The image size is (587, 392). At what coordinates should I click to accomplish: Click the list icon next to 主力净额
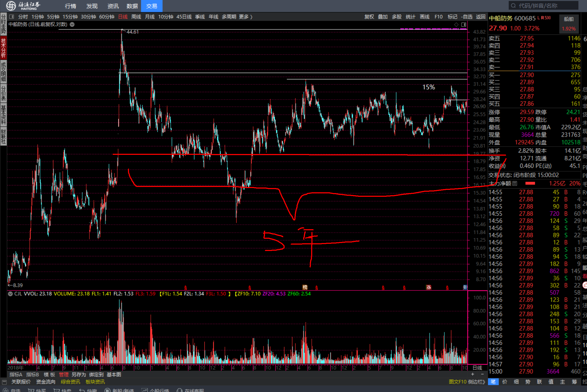[515, 183]
